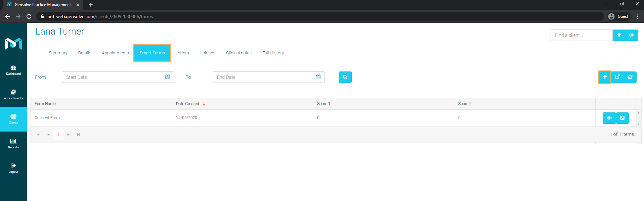Viewport: 644px width, 201px height.
Task: Jump to the last page of the table
Action: [78, 135]
